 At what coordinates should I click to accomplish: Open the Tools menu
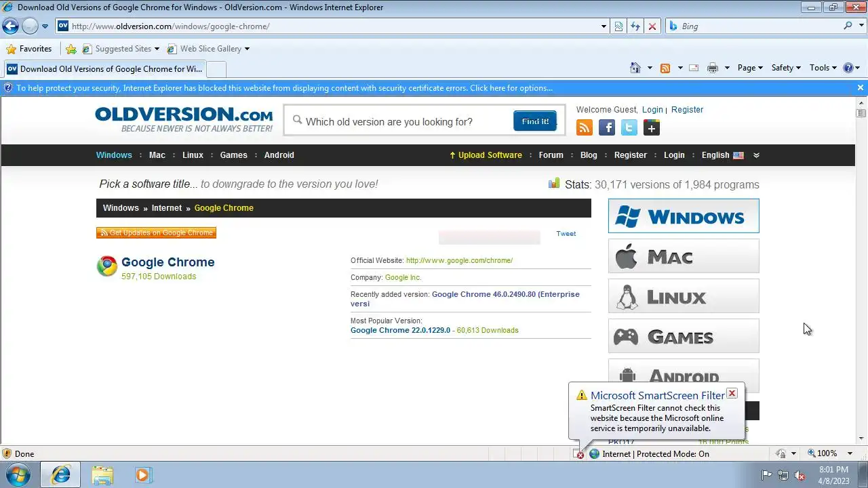(823, 68)
